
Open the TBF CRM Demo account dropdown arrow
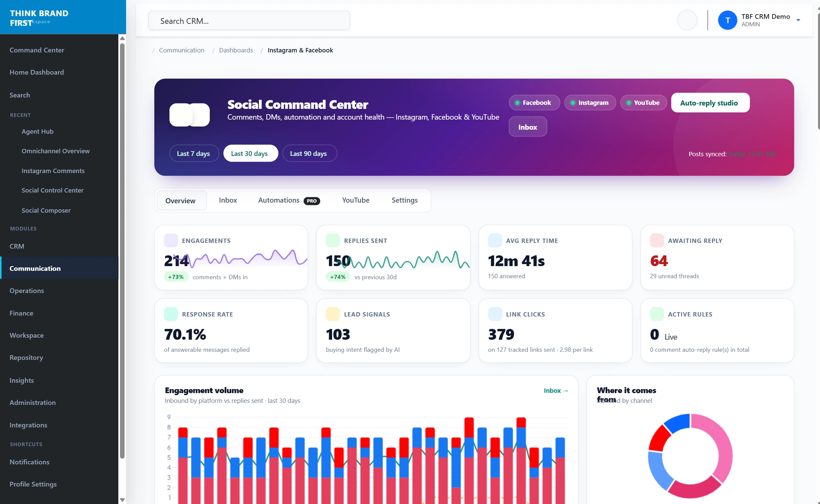click(798, 20)
